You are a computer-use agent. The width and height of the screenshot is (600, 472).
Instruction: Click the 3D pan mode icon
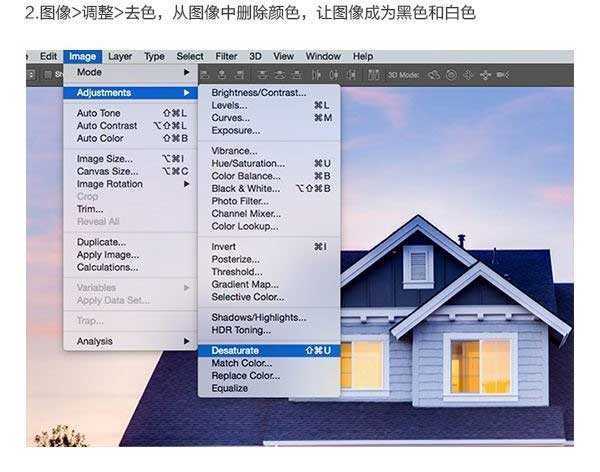[x=468, y=75]
